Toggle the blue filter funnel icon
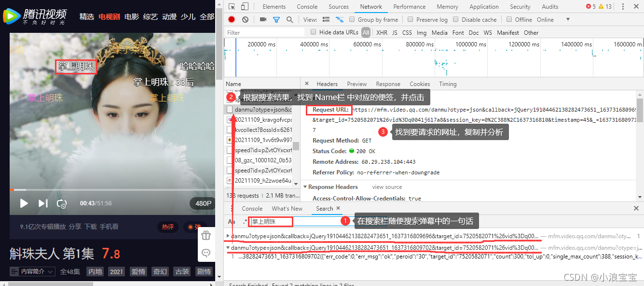 [x=276, y=20]
